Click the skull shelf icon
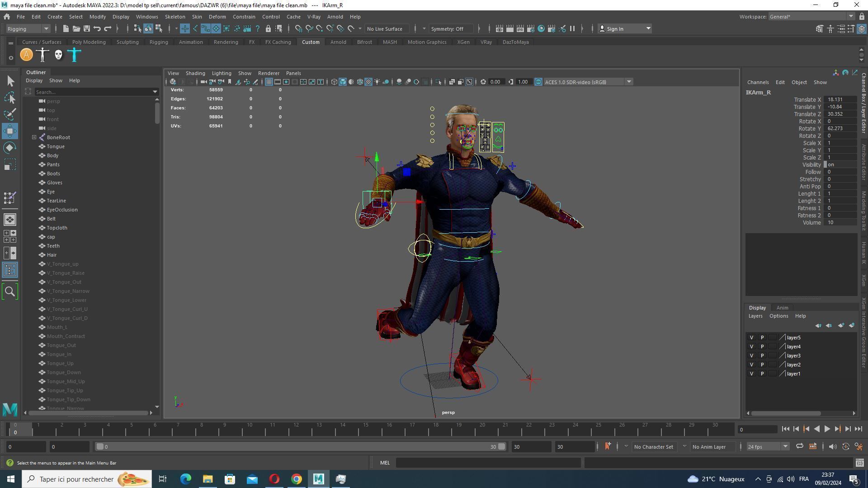This screenshot has width=868, height=488. click(58, 55)
